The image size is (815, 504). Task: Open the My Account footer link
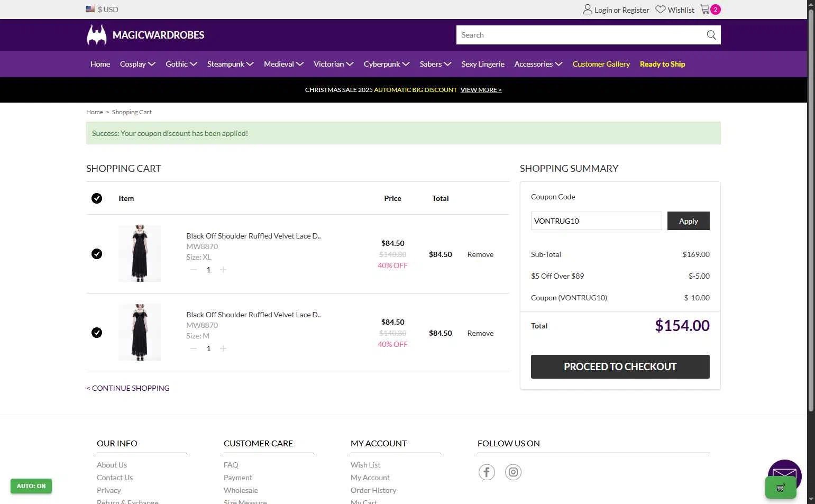tap(370, 478)
